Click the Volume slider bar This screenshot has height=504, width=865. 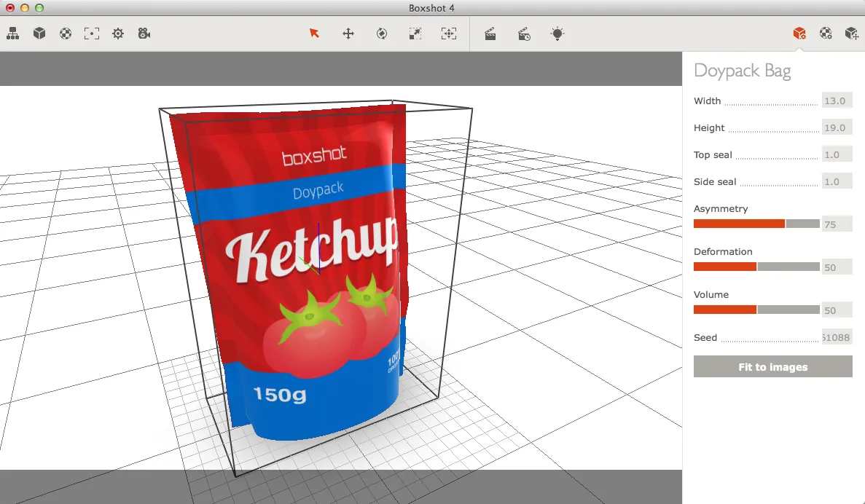[756, 310]
